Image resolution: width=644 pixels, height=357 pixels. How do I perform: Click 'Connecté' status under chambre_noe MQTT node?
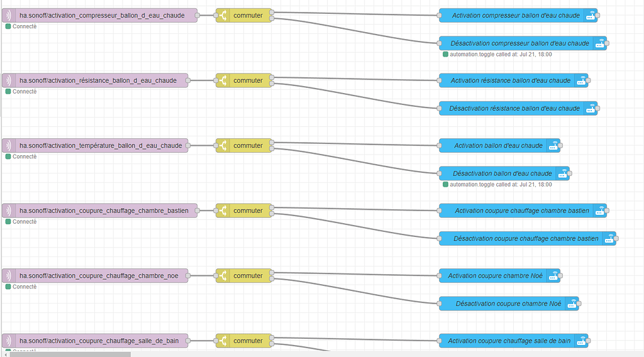(x=21, y=287)
